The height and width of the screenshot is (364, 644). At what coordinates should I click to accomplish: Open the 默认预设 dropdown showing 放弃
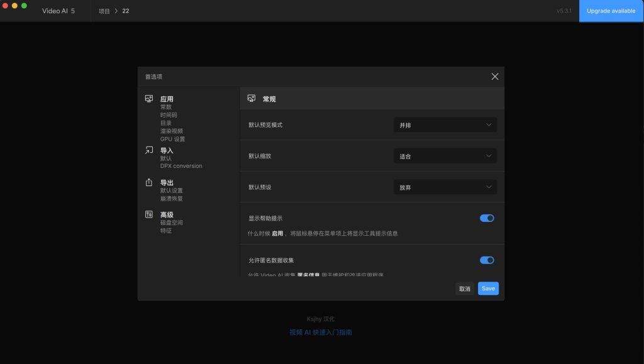click(x=445, y=187)
